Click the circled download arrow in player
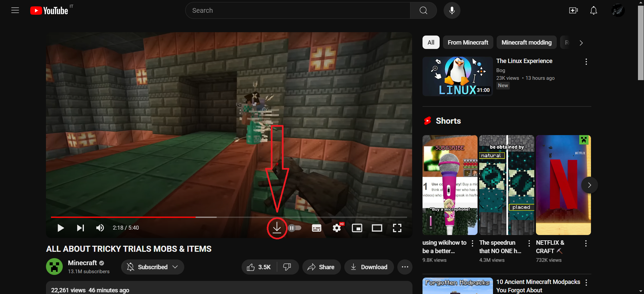This screenshot has width=644, height=294. [277, 228]
